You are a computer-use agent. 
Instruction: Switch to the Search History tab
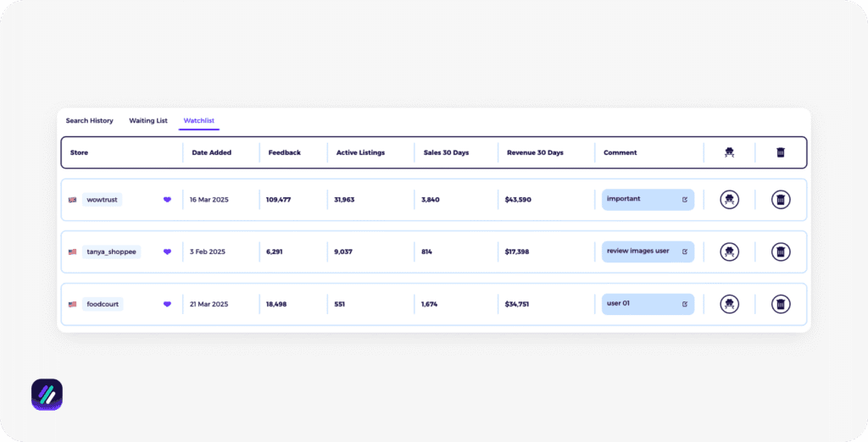point(89,120)
